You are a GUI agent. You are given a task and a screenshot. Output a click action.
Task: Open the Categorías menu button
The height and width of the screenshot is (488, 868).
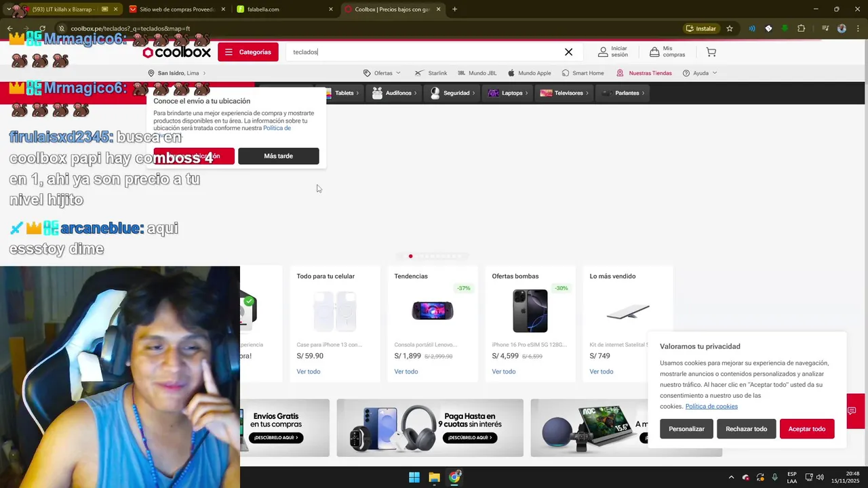pyautogui.click(x=248, y=52)
